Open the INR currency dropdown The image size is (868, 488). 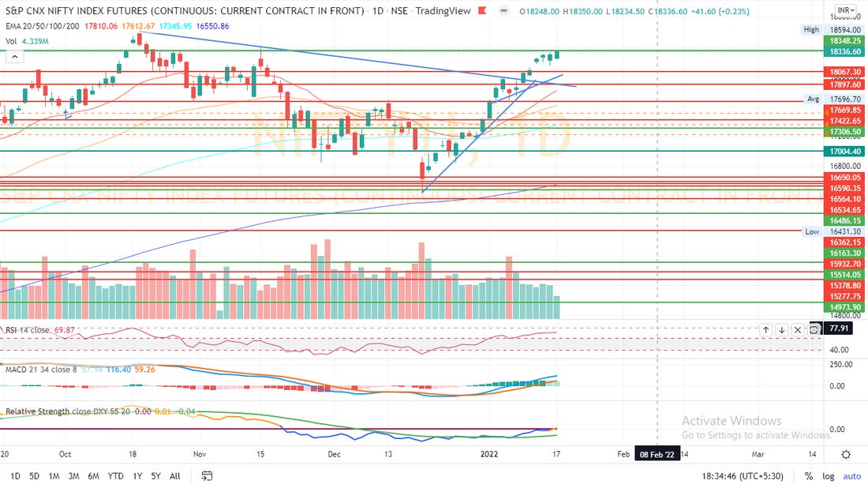[845, 10]
